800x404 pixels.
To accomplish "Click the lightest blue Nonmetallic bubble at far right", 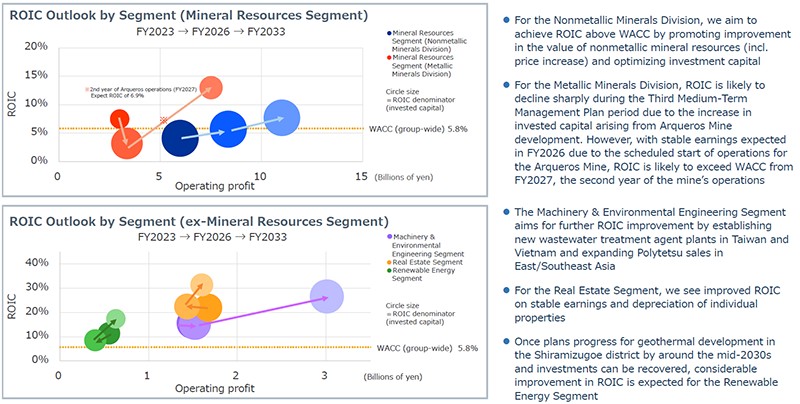I will point(283,119).
